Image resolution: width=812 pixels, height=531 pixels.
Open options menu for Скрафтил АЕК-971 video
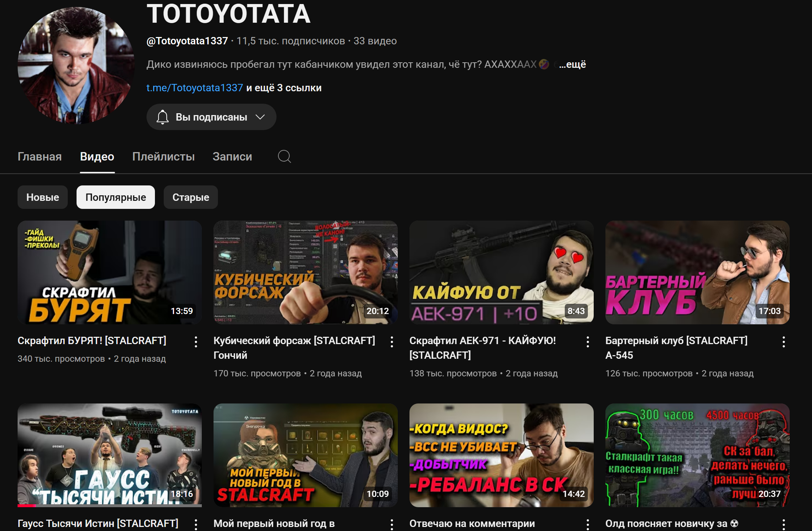[x=588, y=342]
